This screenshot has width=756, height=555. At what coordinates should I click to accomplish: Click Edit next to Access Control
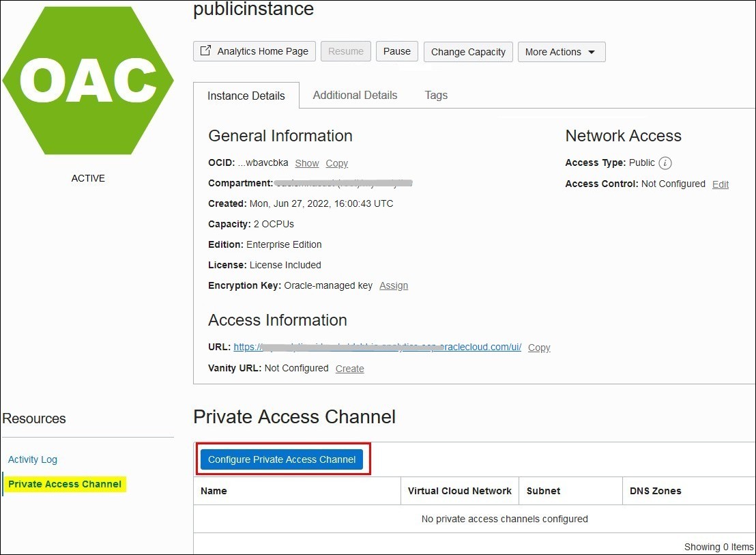[720, 184]
